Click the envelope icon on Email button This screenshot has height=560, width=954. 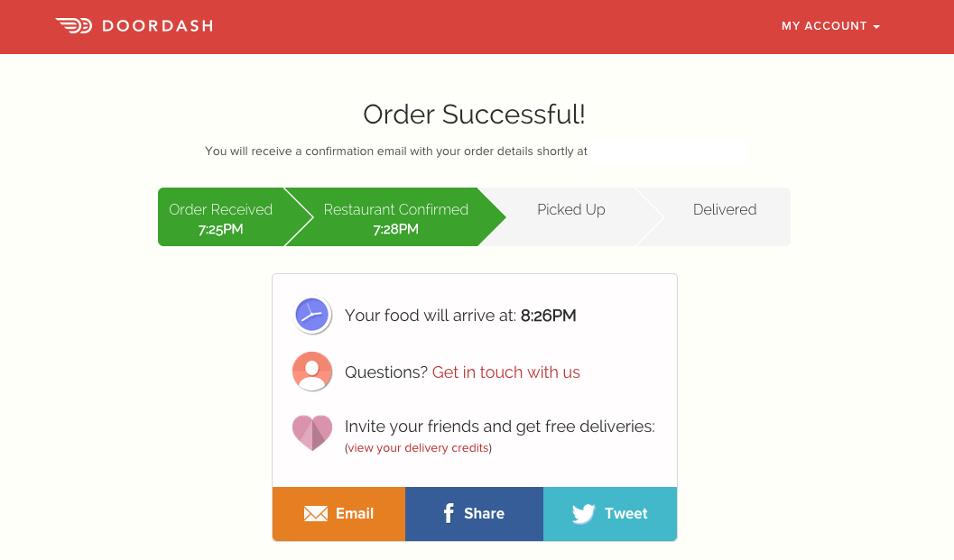[x=316, y=514]
